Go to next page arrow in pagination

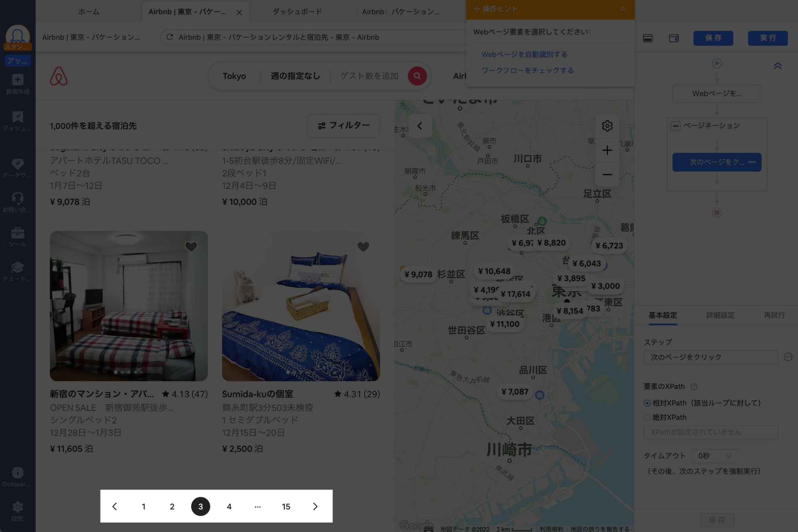[x=315, y=506]
